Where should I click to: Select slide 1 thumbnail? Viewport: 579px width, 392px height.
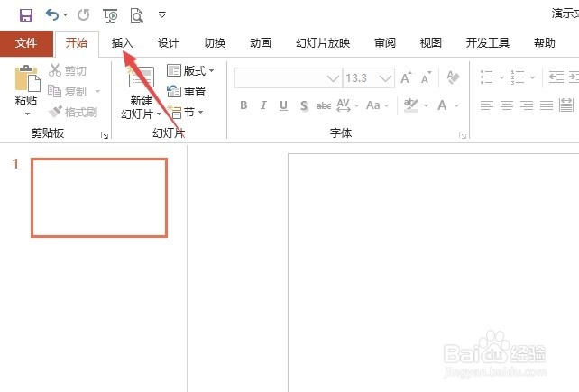(99, 197)
